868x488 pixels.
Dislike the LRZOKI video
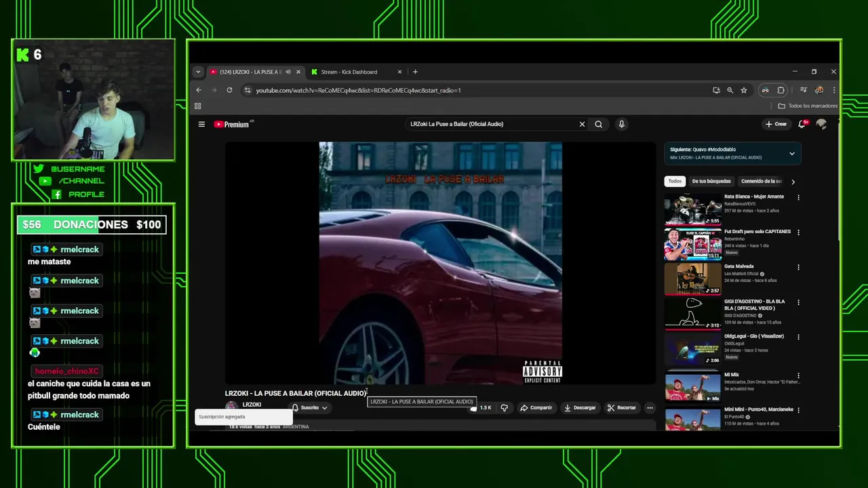pos(504,407)
